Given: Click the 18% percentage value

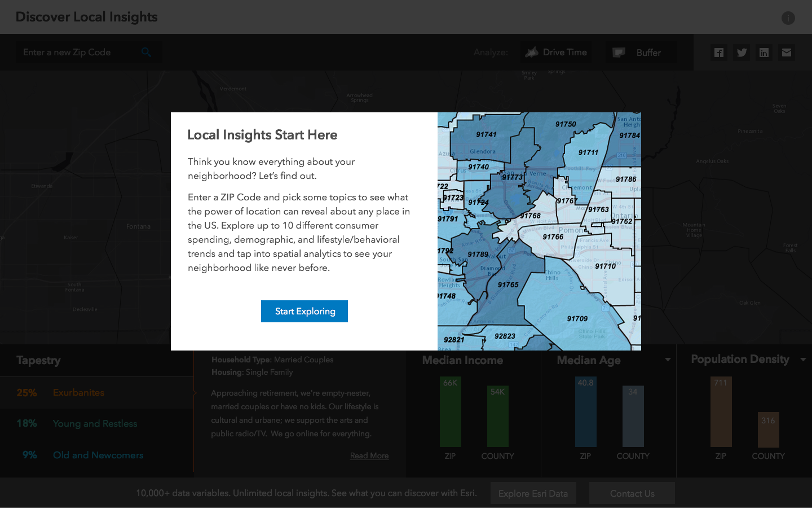Looking at the screenshot, I should 27,423.
